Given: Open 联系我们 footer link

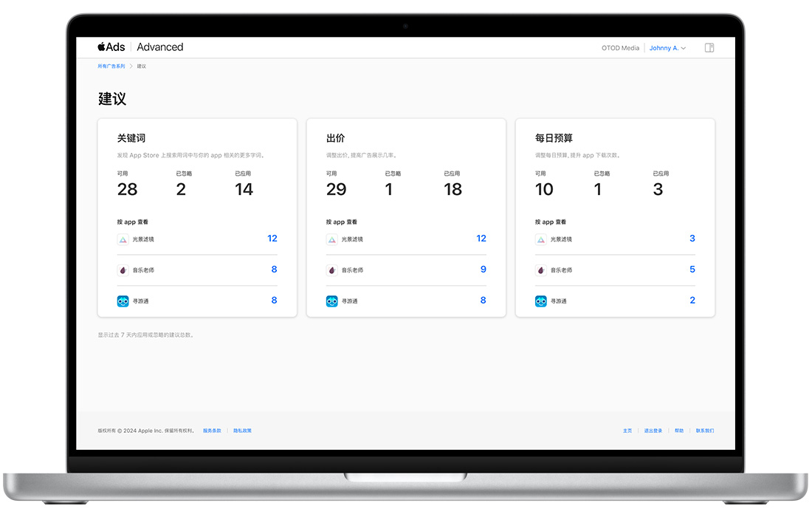Looking at the screenshot, I should (x=705, y=431).
